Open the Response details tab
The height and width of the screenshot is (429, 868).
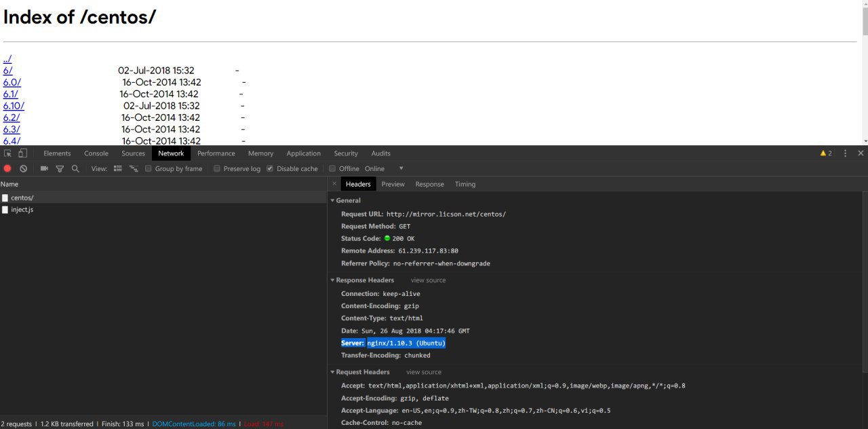[x=429, y=184]
